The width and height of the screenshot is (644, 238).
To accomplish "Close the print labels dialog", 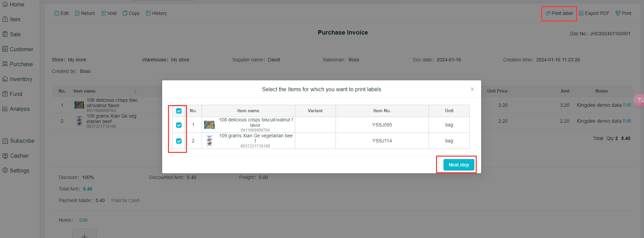I will point(472,89).
